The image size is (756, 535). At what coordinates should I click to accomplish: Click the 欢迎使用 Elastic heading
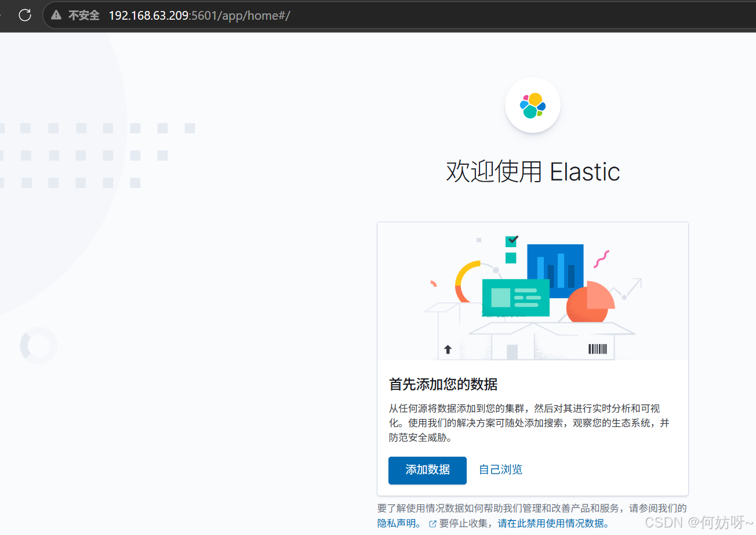pyautogui.click(x=533, y=172)
